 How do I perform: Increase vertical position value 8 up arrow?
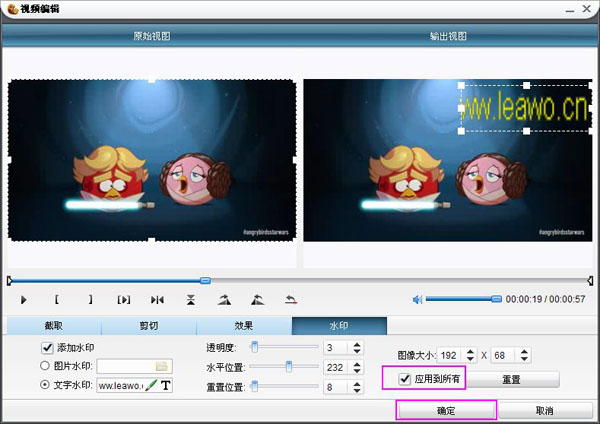[x=357, y=384]
